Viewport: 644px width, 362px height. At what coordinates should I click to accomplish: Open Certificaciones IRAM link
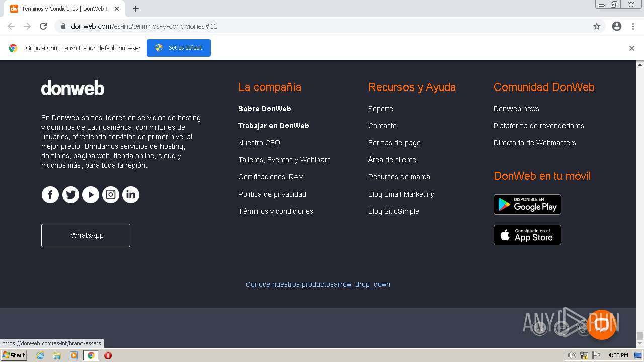click(x=271, y=177)
